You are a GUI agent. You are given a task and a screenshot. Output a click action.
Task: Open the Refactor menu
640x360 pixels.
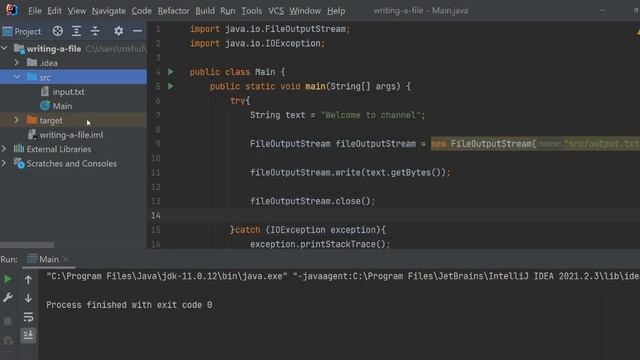173,11
